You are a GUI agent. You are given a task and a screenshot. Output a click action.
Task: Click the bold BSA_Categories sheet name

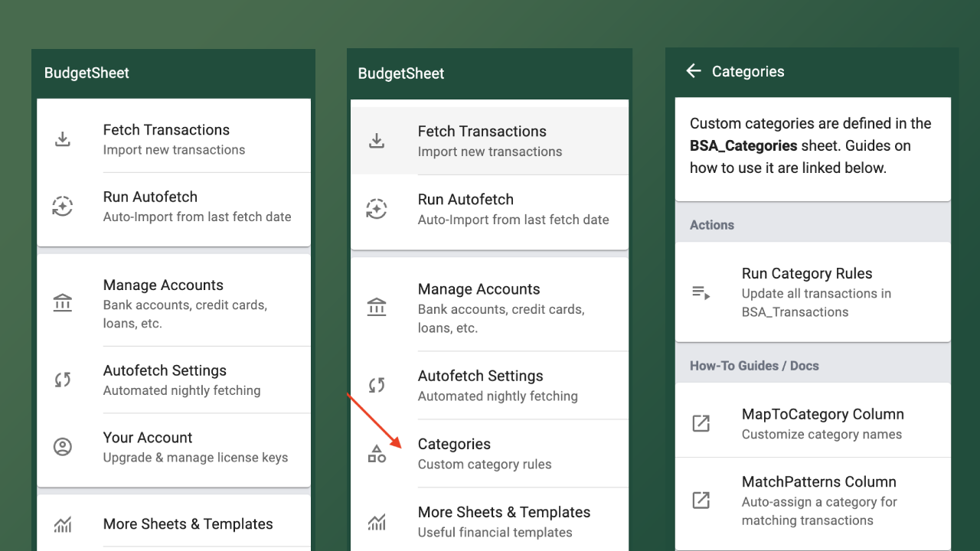pos(743,145)
